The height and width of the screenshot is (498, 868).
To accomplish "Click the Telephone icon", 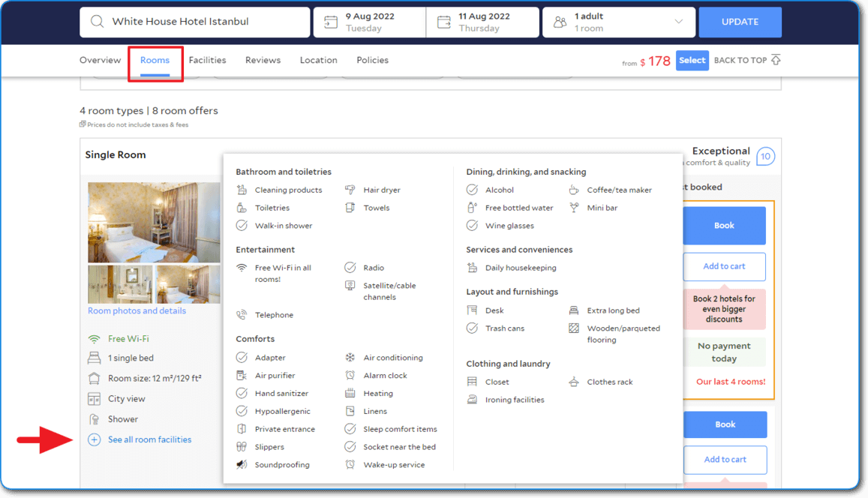I will pyautogui.click(x=242, y=315).
